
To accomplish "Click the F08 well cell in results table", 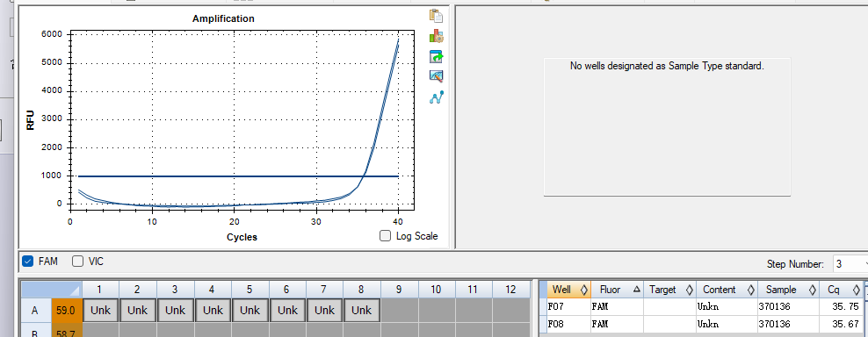I will (569, 323).
